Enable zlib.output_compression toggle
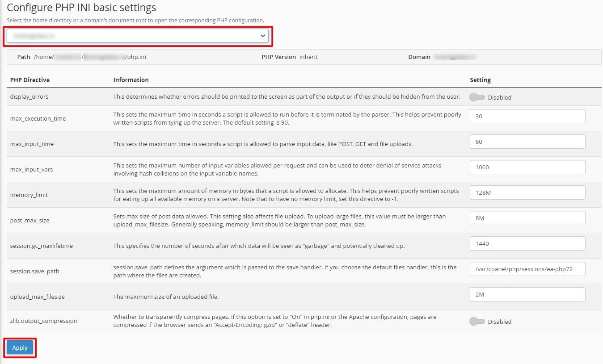 tap(476, 322)
